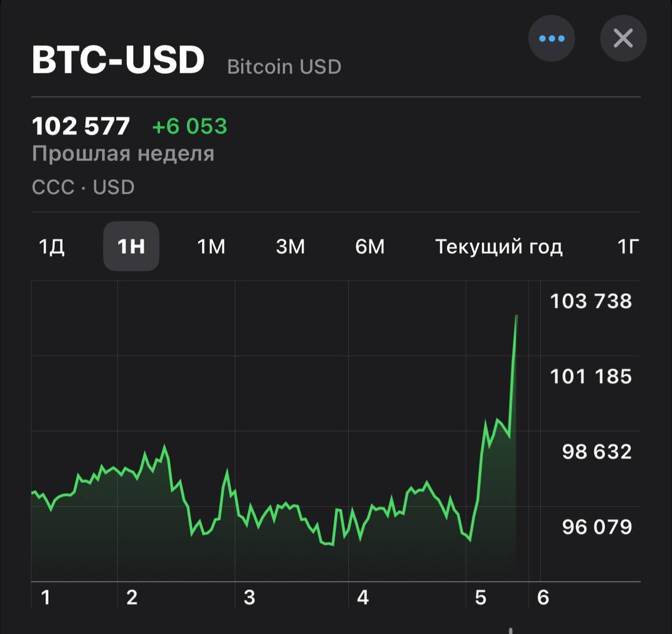Tap the CCC · USD exchange label

83,187
